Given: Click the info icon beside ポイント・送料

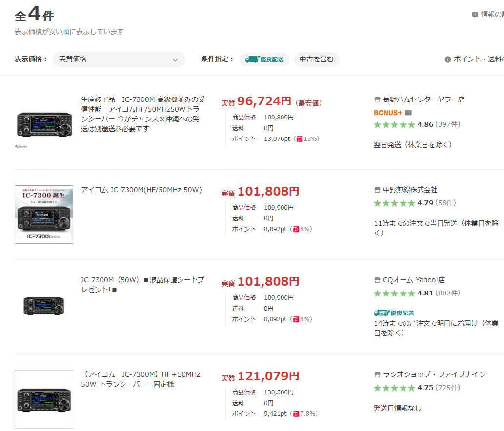Looking at the screenshot, I should [x=447, y=59].
